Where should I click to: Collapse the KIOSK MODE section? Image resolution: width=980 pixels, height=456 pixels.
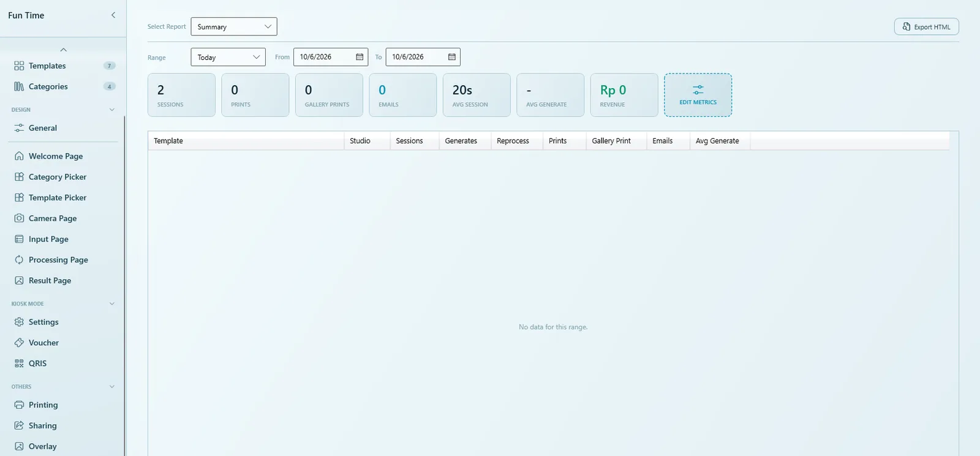click(112, 304)
